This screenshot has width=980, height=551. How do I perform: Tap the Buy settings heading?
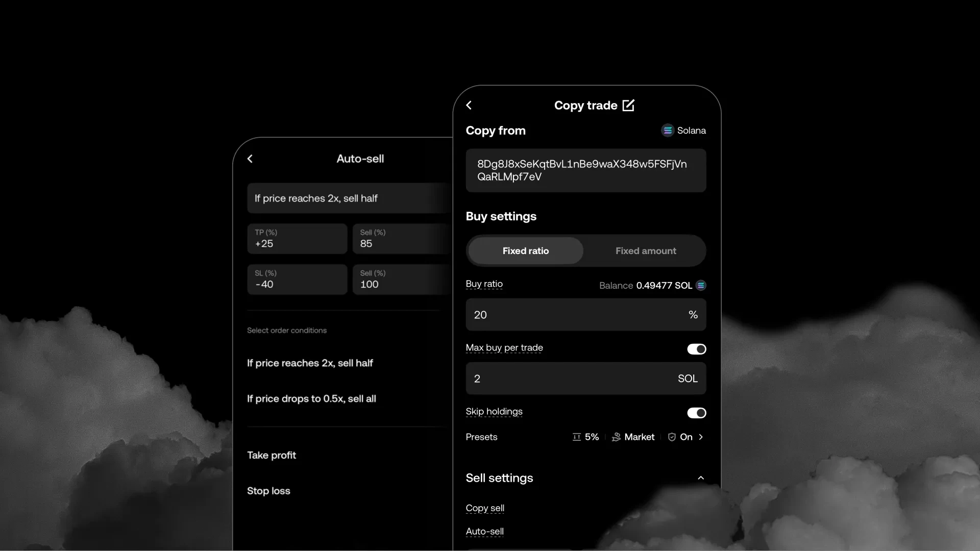pyautogui.click(x=501, y=216)
